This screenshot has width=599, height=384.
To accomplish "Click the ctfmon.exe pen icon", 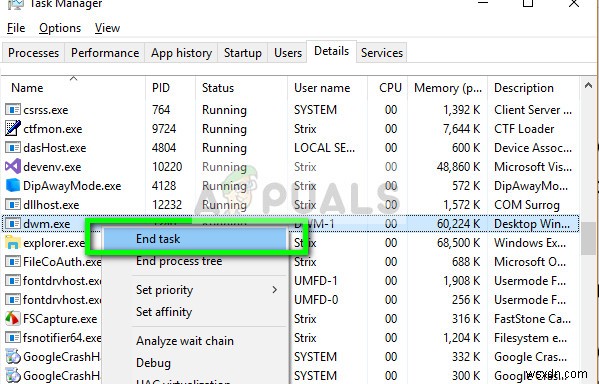I will pos(13,129).
